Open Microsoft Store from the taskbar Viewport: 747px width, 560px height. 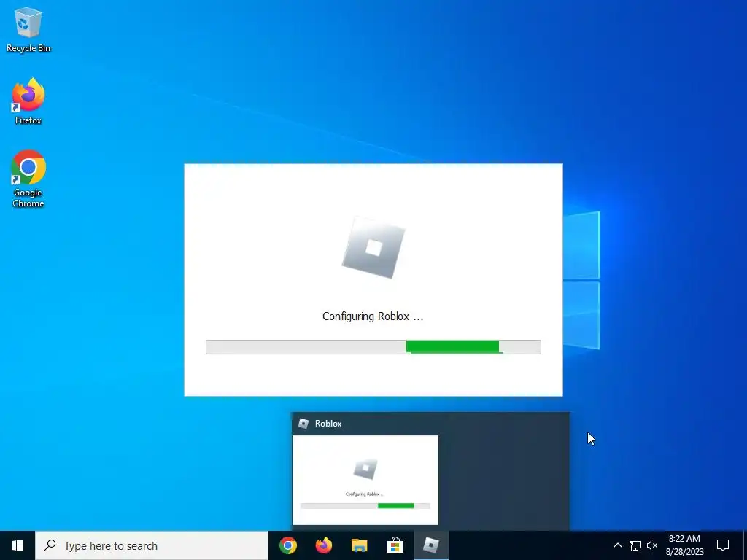pyautogui.click(x=395, y=545)
